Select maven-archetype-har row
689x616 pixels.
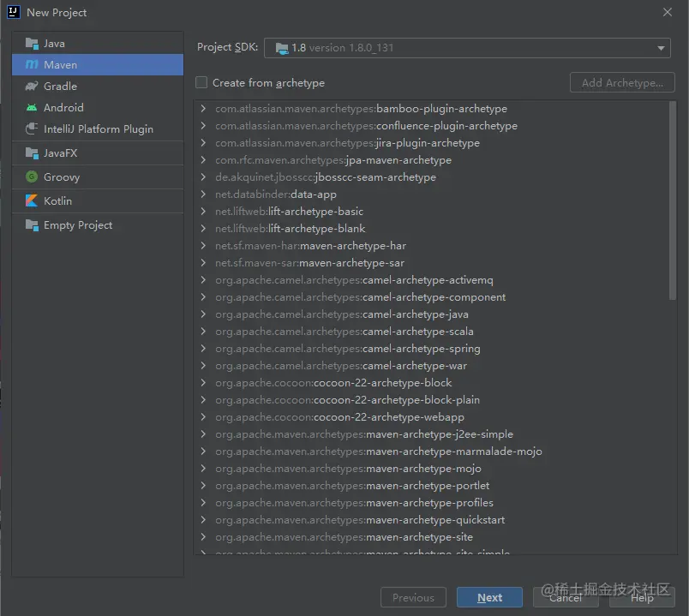[x=430, y=246]
